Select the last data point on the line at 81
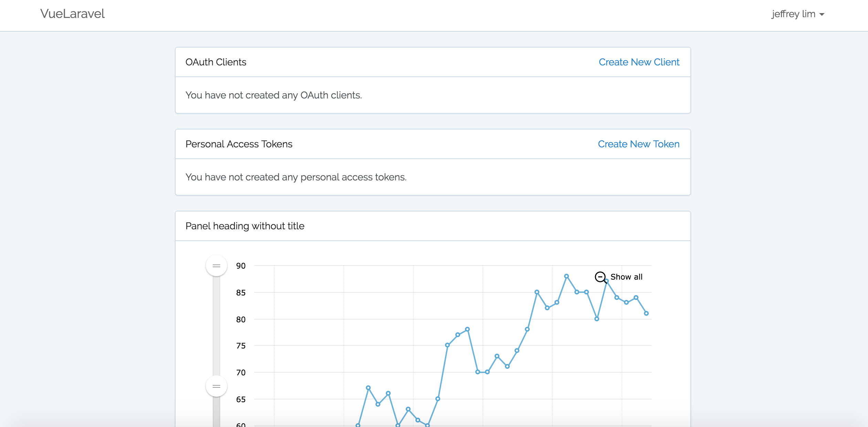868x427 pixels. point(646,313)
